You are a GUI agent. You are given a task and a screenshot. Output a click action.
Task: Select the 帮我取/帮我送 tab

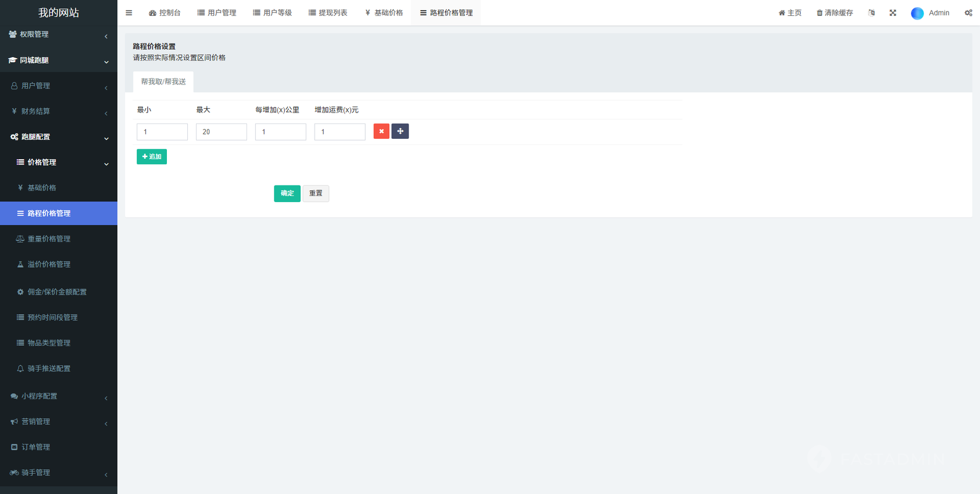coord(163,82)
